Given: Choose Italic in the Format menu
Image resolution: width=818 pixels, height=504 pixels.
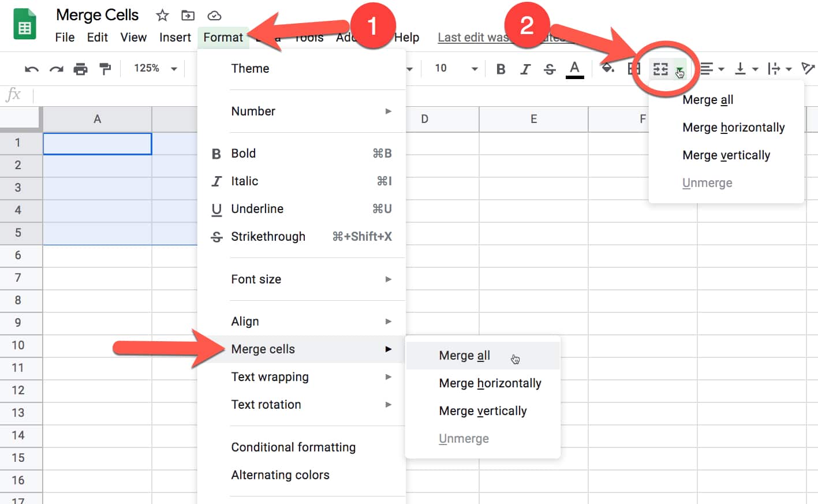Looking at the screenshot, I should (x=301, y=181).
